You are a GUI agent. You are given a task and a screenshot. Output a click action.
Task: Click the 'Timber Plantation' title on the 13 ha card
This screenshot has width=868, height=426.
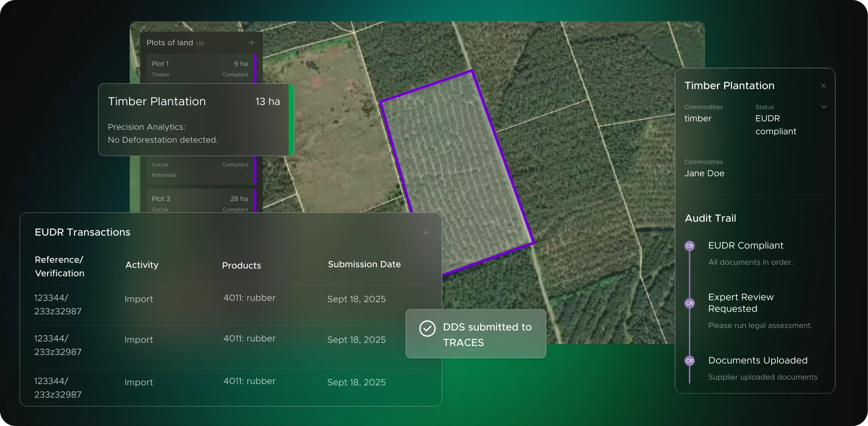point(157,101)
